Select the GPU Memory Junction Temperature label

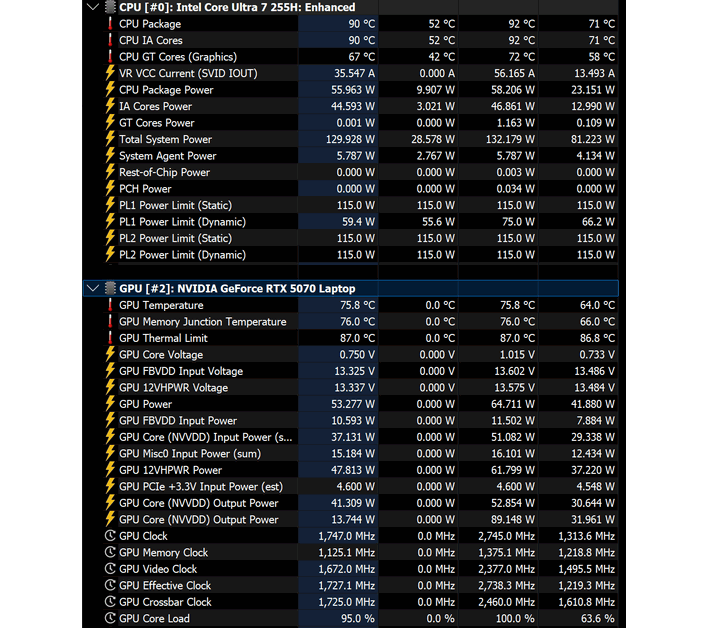[x=203, y=322]
